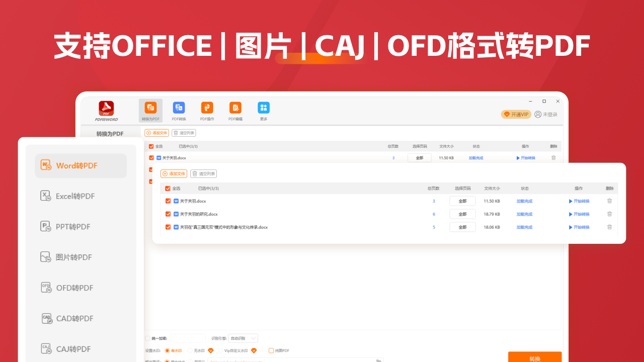The width and height of the screenshot is (644, 362).
Task: Select the CAJ转PDF conversion type
Action: click(74, 348)
